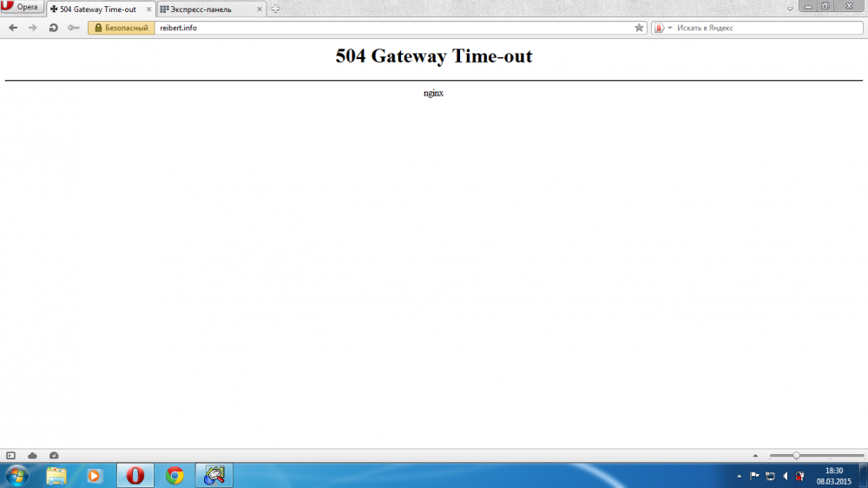The height and width of the screenshot is (488, 868).
Task: Minimize the Opera window
Action: pos(808,6)
